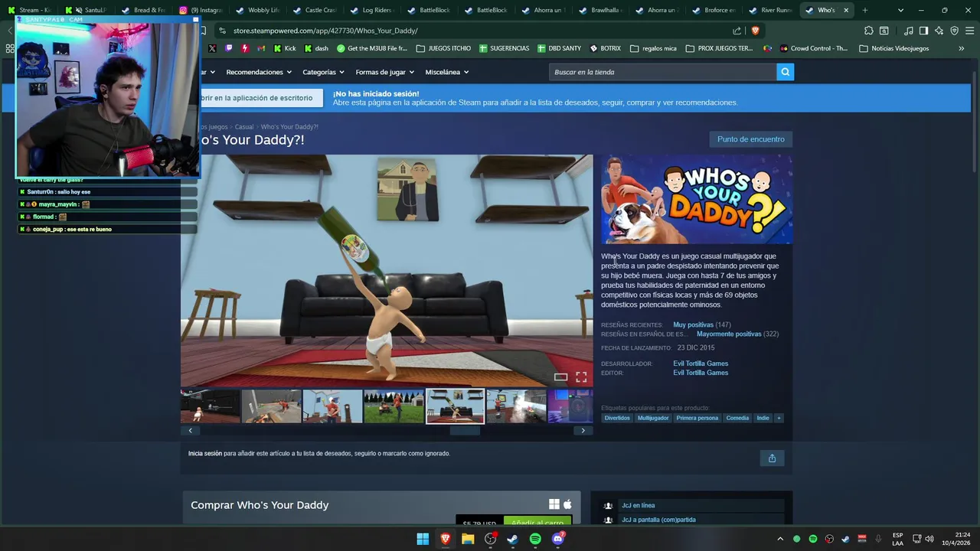This screenshot has width=980, height=551.
Task: Open the Kick bookmark
Action: (x=284, y=48)
